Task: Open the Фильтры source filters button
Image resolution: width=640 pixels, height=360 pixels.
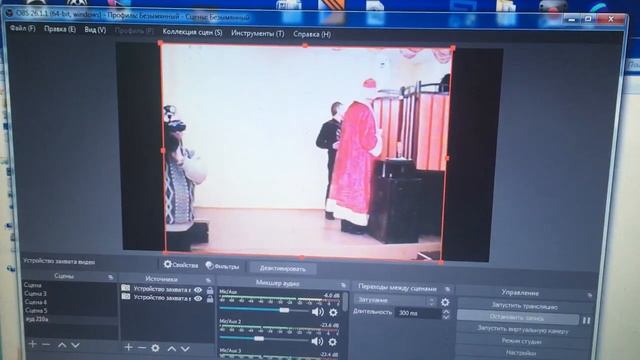Action: pyautogui.click(x=222, y=266)
